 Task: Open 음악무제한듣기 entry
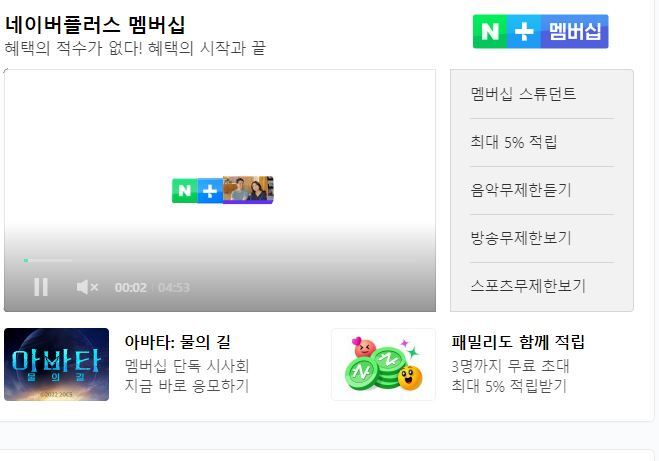pos(521,190)
